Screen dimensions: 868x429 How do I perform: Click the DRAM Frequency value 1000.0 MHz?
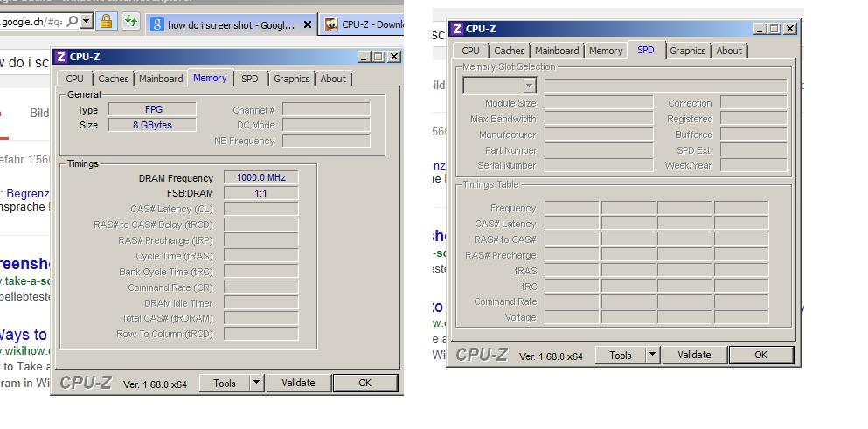260,177
